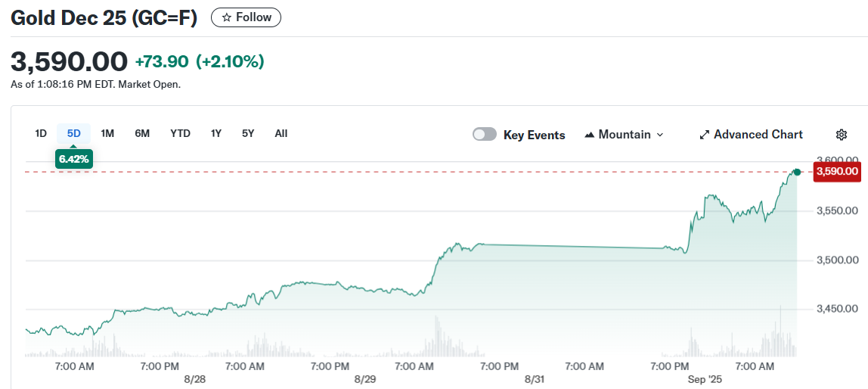Open the Advanced Chart link
This screenshot has height=389, width=868.
click(752, 135)
